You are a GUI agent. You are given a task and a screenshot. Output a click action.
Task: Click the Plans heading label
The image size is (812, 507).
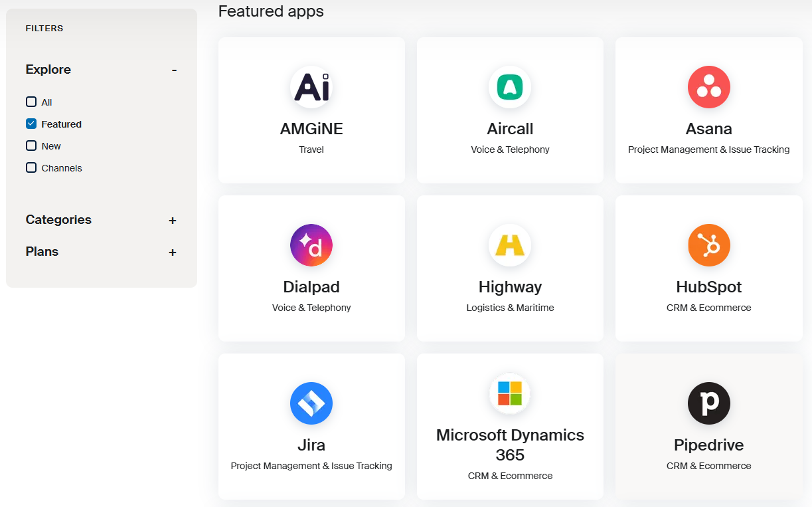pos(42,252)
